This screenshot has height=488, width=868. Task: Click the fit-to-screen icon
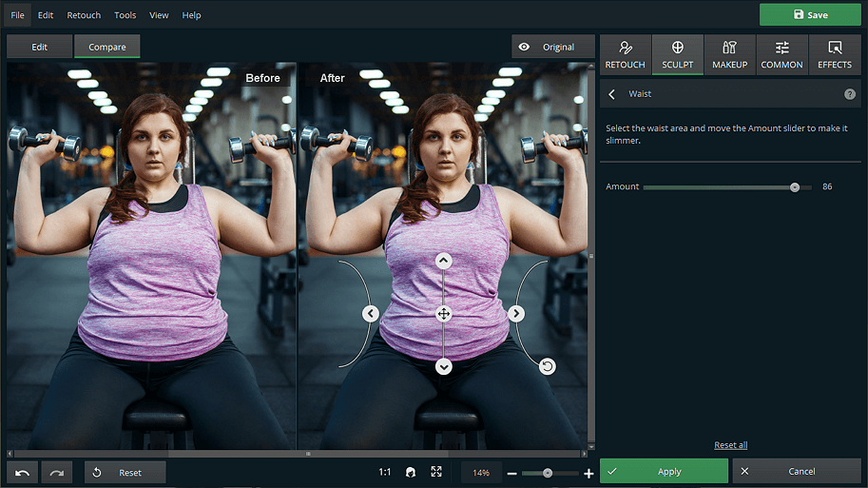tap(436, 472)
